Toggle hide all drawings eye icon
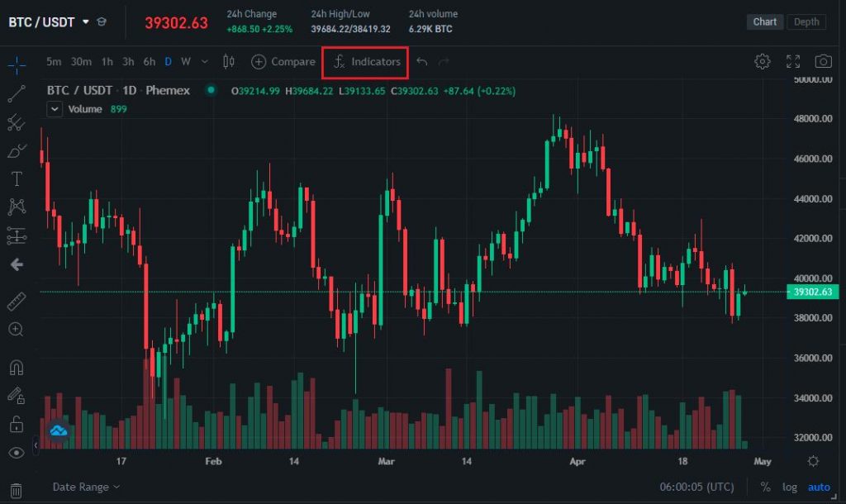The width and height of the screenshot is (846, 504). pos(17,453)
